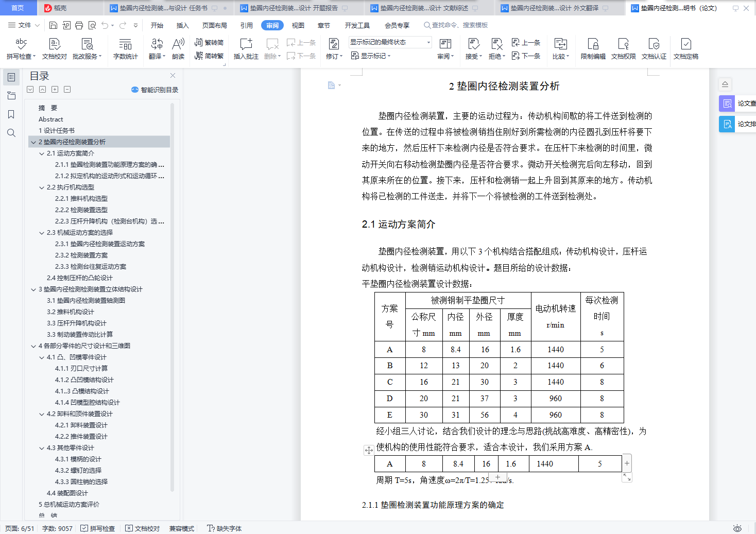
Task: Open 字数统计 word count
Action: click(x=126, y=49)
